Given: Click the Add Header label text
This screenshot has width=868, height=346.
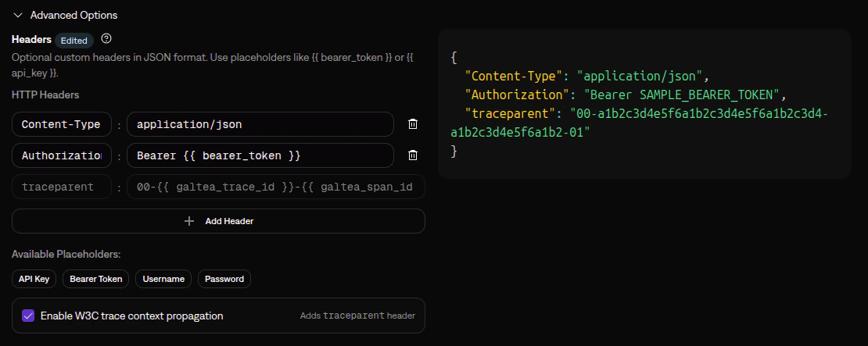Looking at the screenshot, I should coord(229,221).
